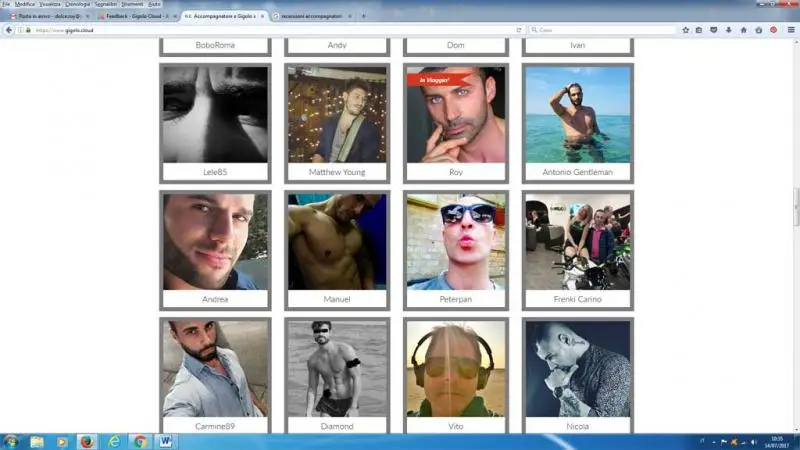Switch to the Posta in arrivo tab
This screenshot has width=800, height=450.
[45, 16]
